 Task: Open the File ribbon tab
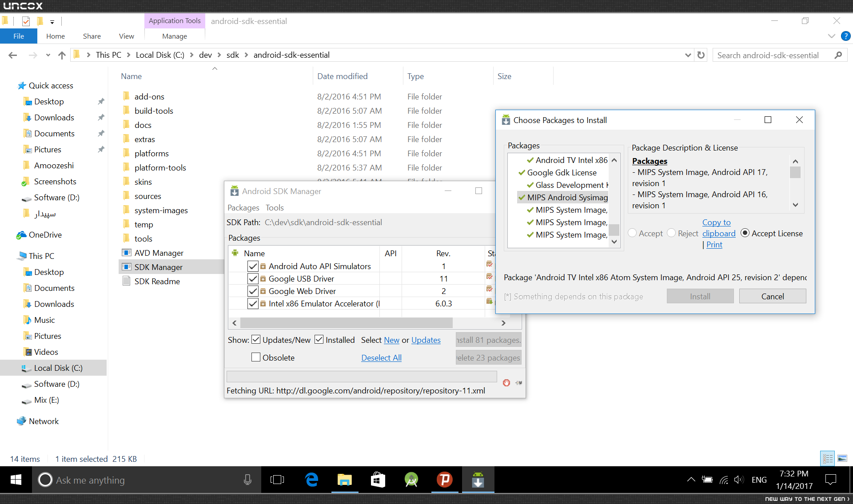click(x=19, y=36)
